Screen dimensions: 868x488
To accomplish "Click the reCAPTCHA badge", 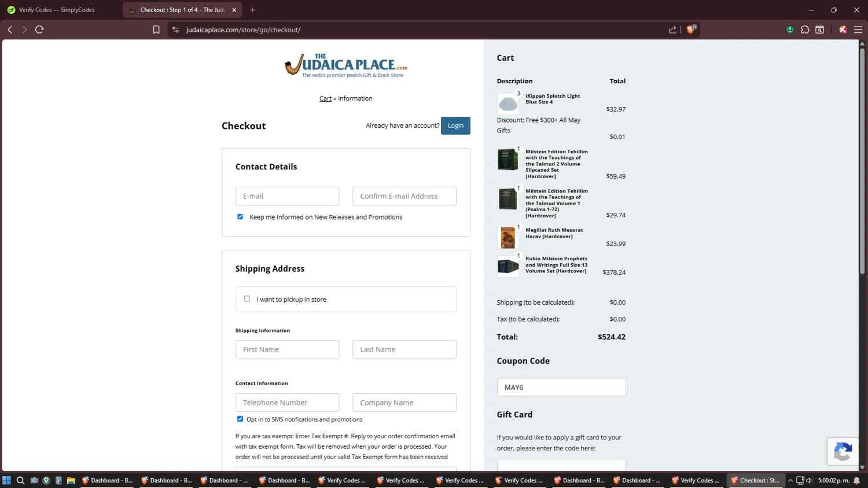I will (843, 452).
